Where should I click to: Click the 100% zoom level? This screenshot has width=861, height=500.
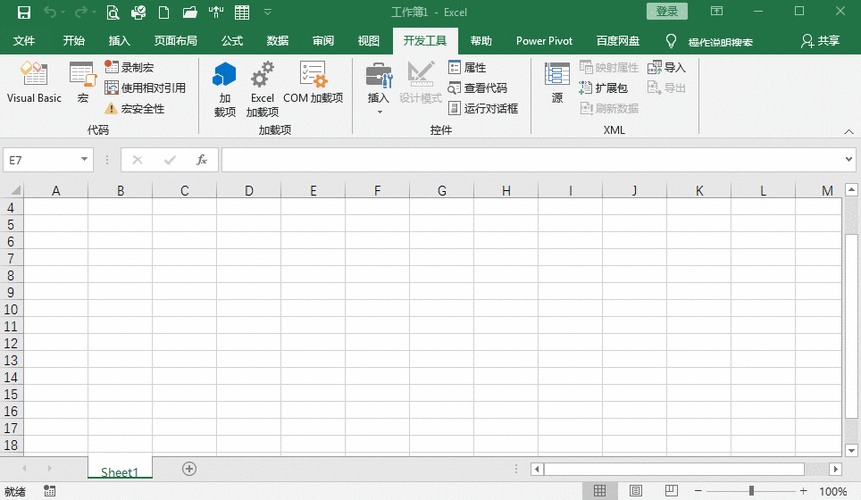click(832, 491)
